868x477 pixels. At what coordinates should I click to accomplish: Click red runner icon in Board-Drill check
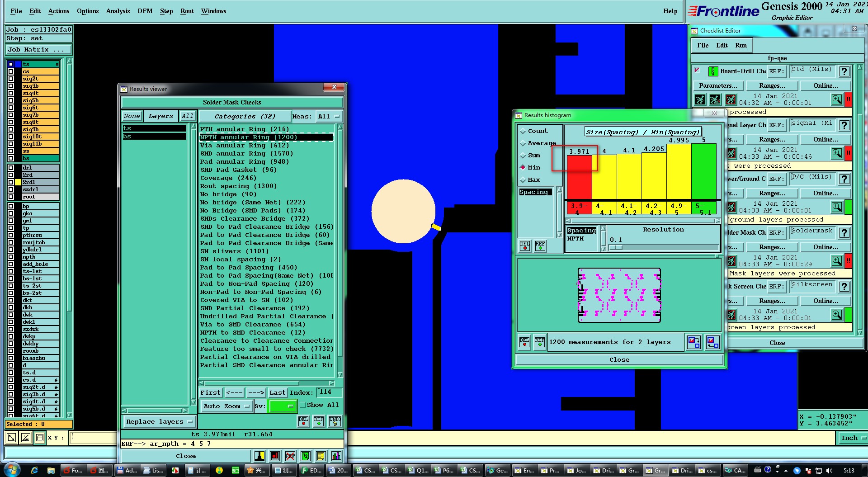click(x=731, y=99)
